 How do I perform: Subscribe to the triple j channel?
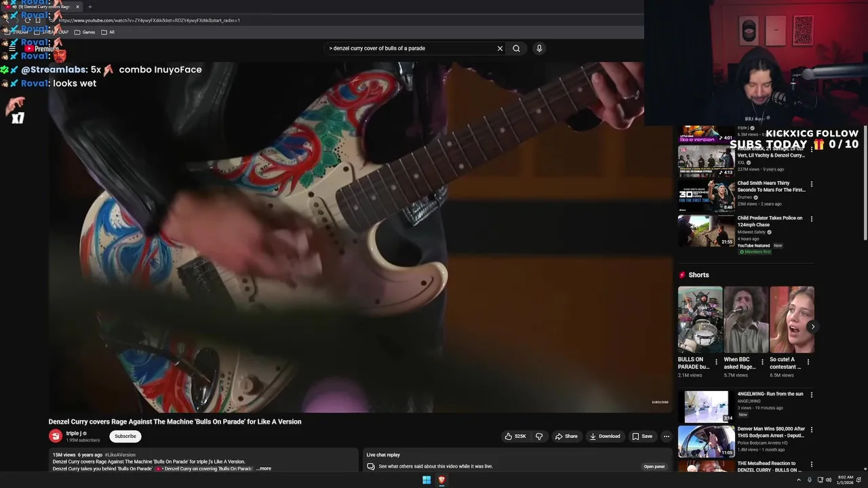tap(125, 436)
